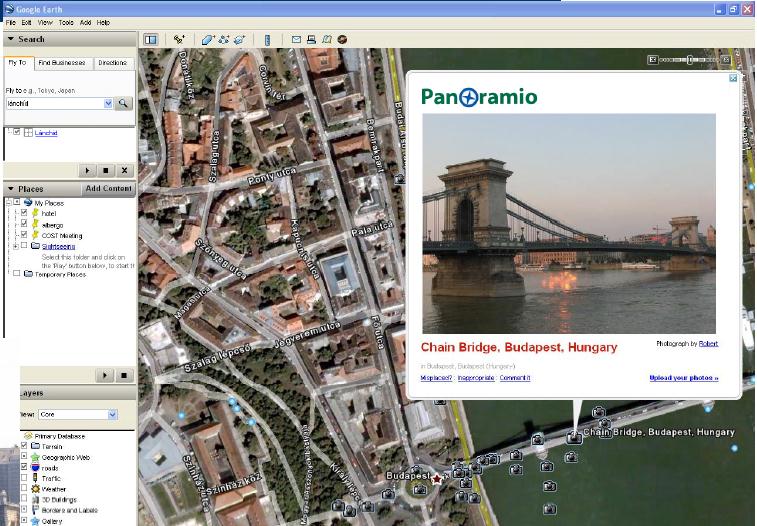Play the search results tour

tap(87, 170)
